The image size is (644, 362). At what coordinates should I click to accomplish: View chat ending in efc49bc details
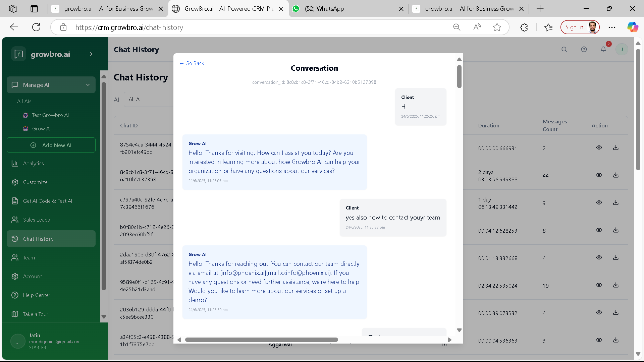tap(599, 147)
